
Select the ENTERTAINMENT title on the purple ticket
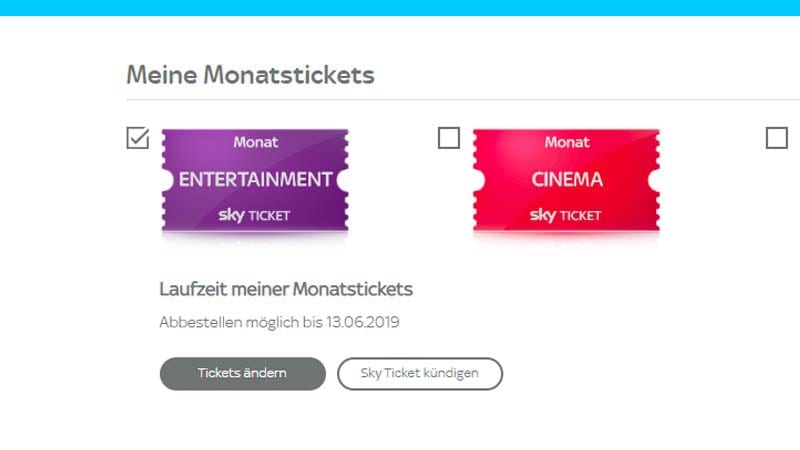[255, 180]
